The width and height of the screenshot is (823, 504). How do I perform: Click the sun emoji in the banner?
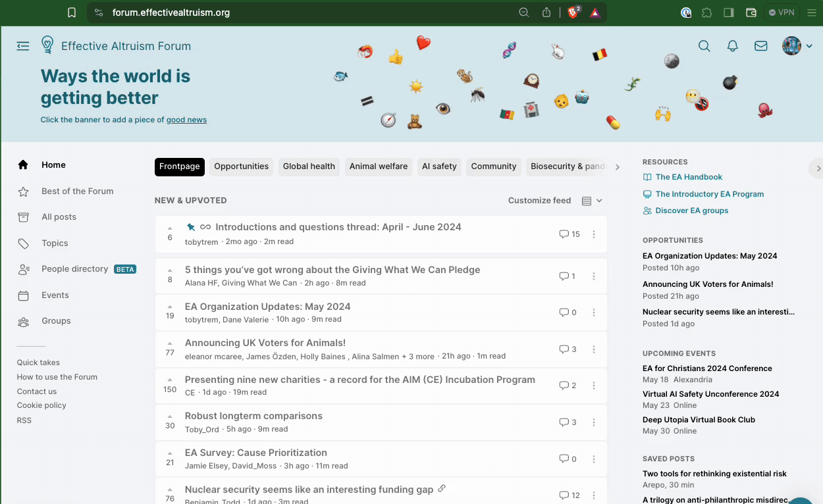coord(415,87)
